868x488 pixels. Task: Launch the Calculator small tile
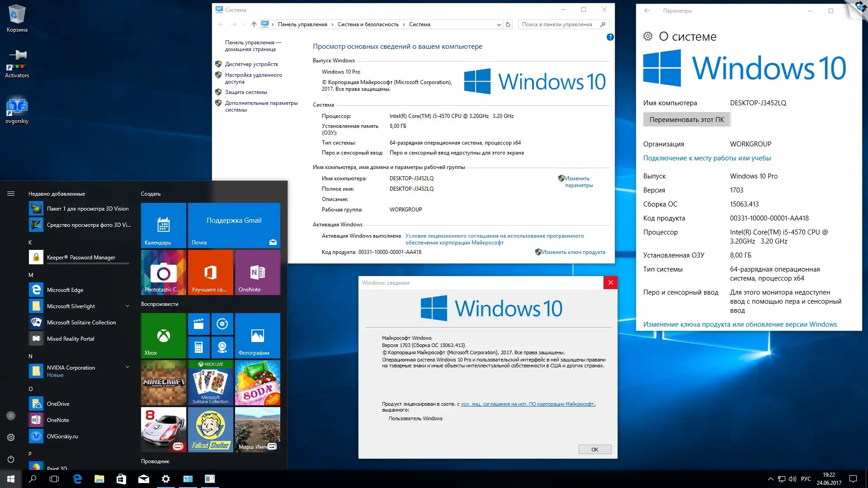[x=198, y=347]
